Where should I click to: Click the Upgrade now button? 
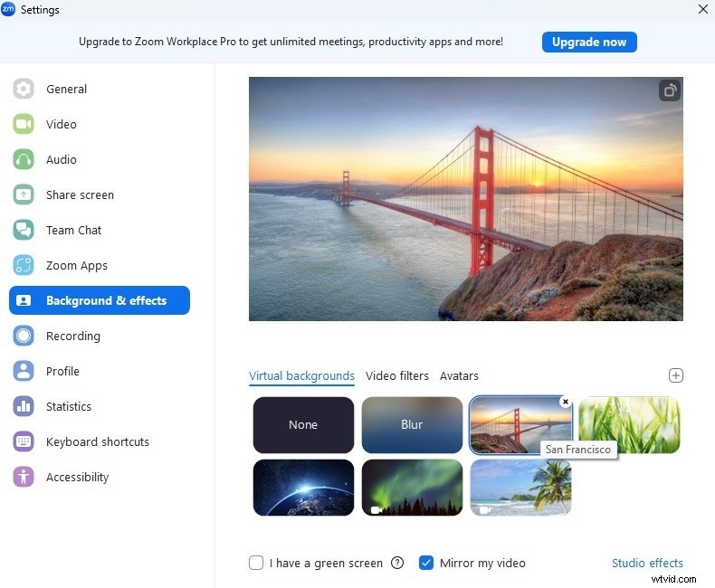[x=589, y=42]
